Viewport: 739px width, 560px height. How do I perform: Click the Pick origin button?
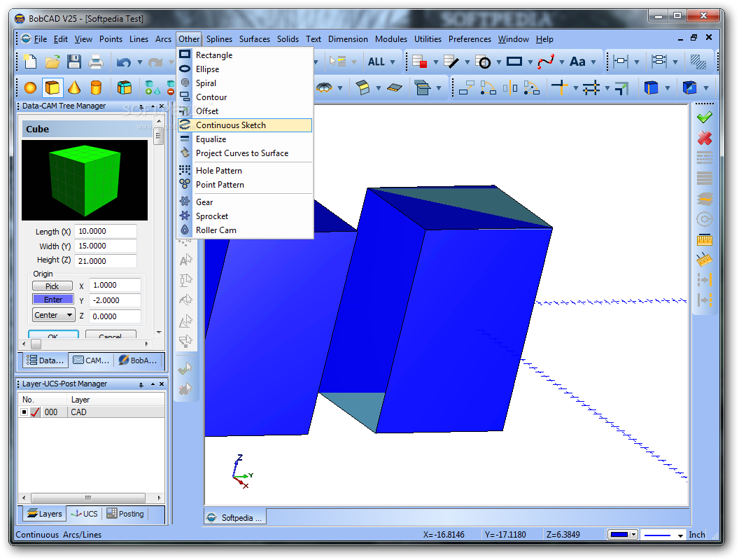coord(52,286)
